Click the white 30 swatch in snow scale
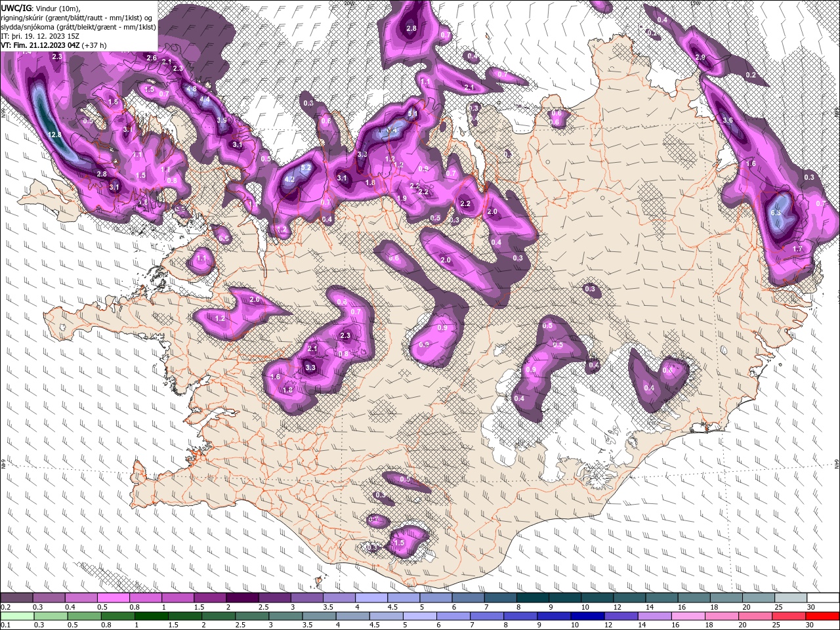The width and height of the screenshot is (840, 630). 823,598
